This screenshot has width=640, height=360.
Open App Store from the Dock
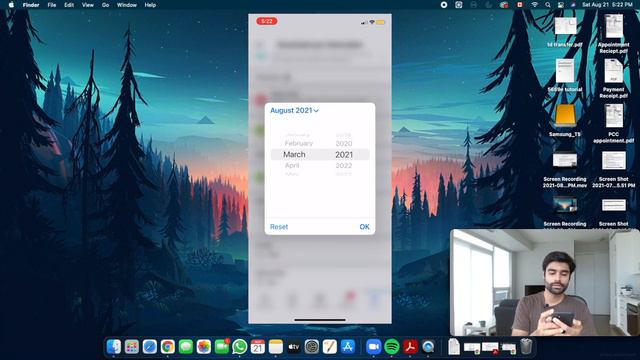[x=348, y=347]
